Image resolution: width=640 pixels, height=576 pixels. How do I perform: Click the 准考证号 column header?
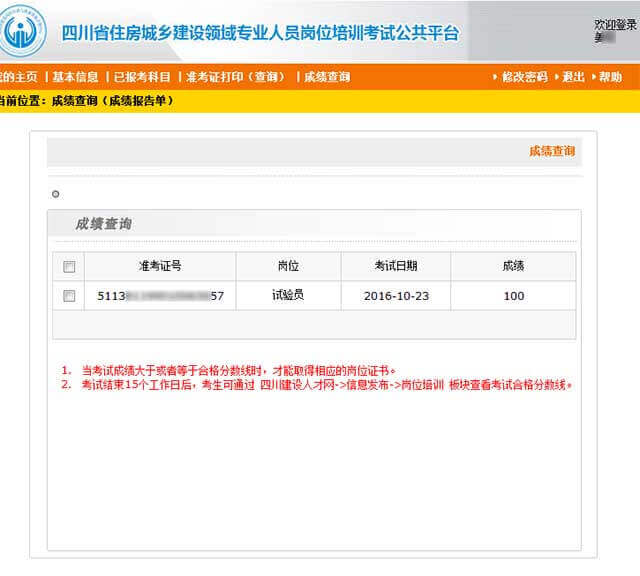pos(160,266)
